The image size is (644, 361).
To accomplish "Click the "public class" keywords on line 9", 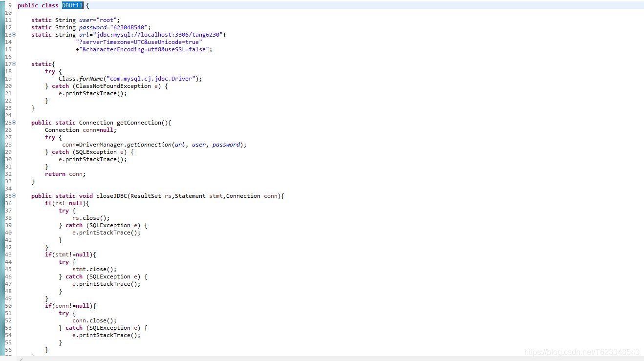I will [x=38, y=5].
